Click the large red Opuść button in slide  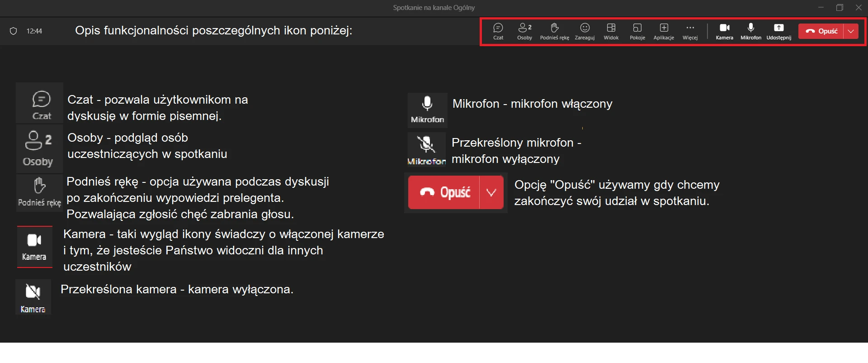tap(443, 192)
